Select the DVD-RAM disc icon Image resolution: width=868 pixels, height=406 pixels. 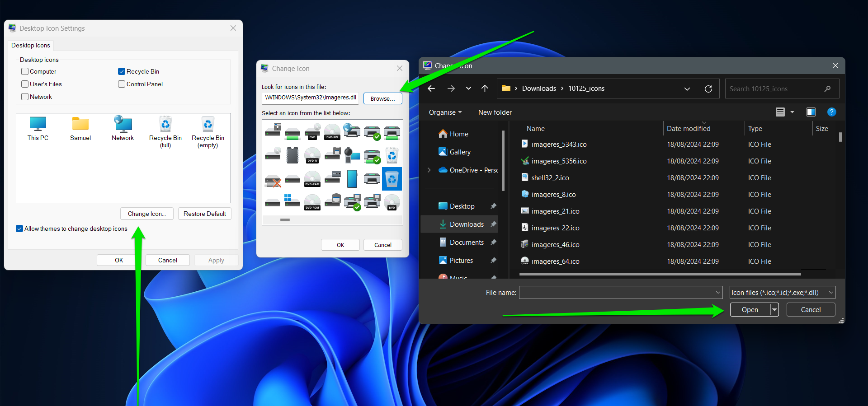click(x=312, y=178)
